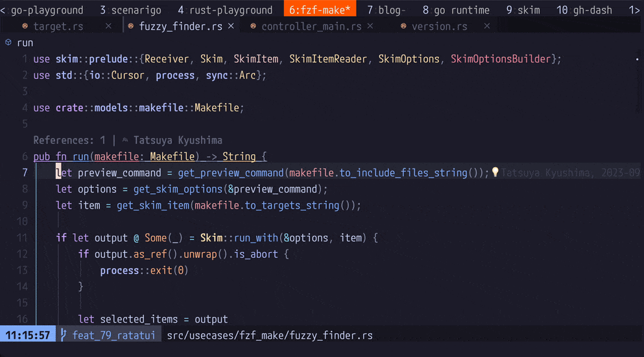Switch to tmux window 3 scenarigo
The height and width of the screenshot is (357, 644).
tap(130, 10)
